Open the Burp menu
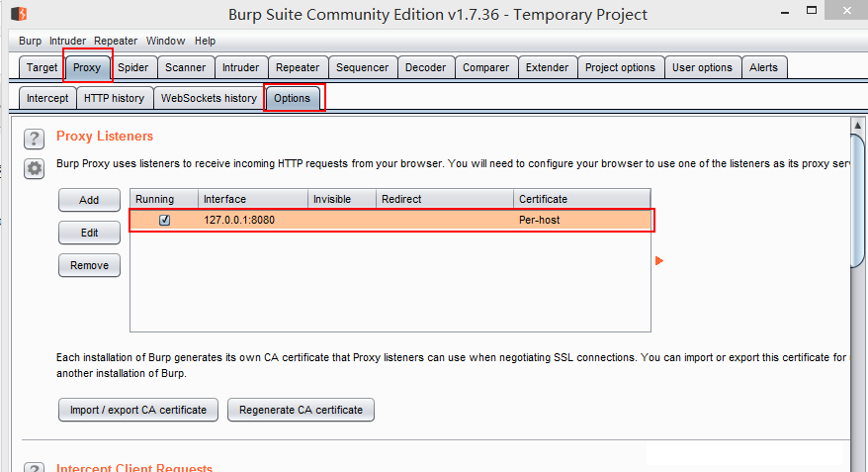The width and height of the screenshot is (868, 472). pyautogui.click(x=30, y=41)
